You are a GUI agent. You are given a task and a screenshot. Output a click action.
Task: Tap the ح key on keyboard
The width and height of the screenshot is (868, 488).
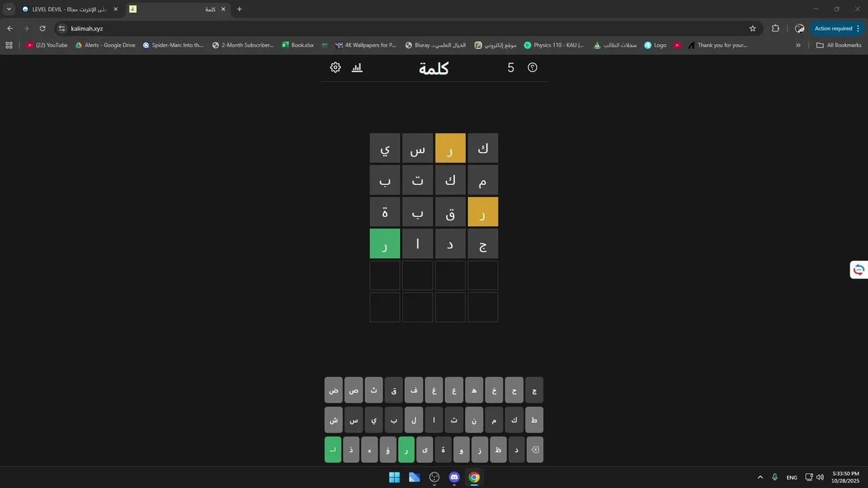coord(515,390)
